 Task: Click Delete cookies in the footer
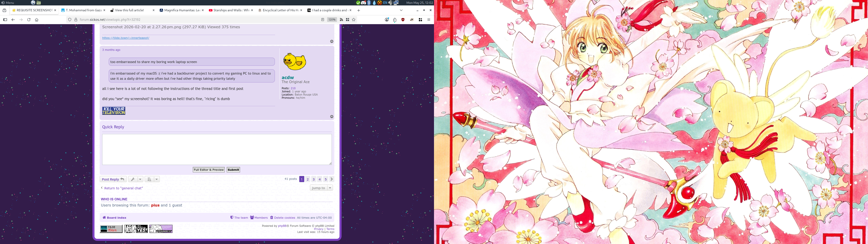[282, 218]
